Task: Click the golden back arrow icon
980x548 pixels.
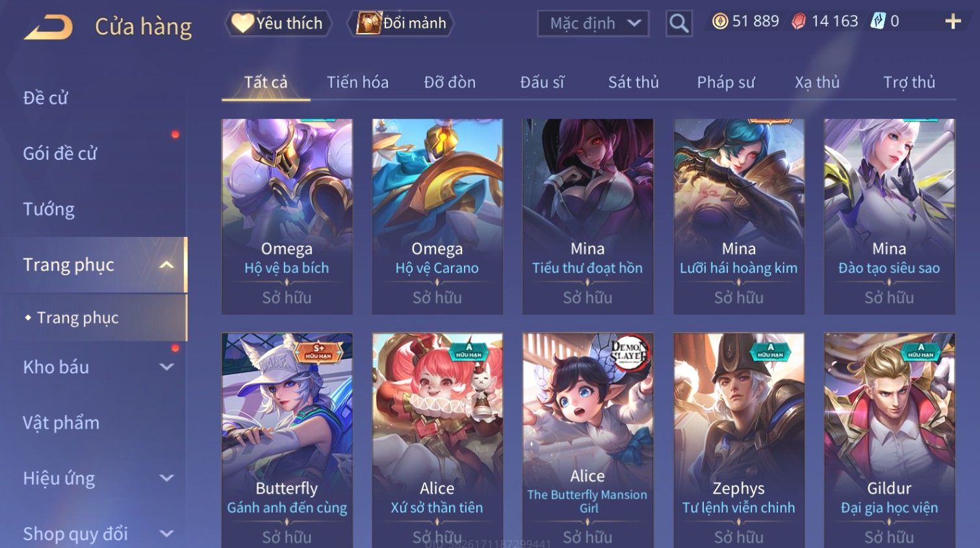Action: tap(48, 27)
